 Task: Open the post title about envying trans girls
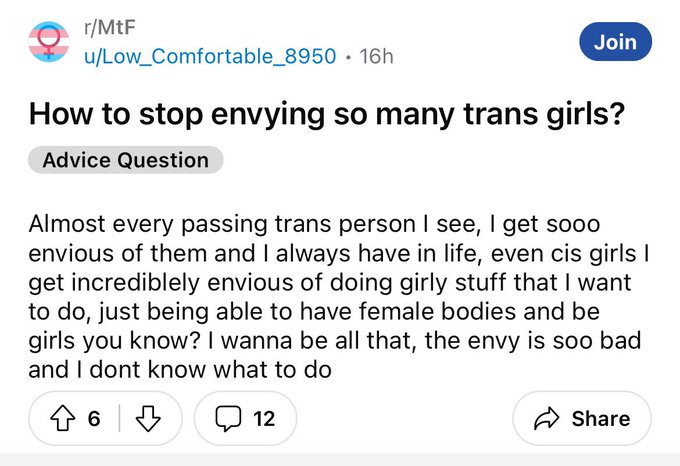click(327, 114)
